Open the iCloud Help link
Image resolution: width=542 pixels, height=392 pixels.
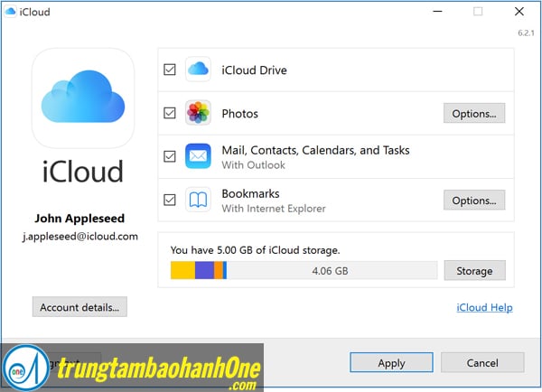pyautogui.click(x=483, y=307)
